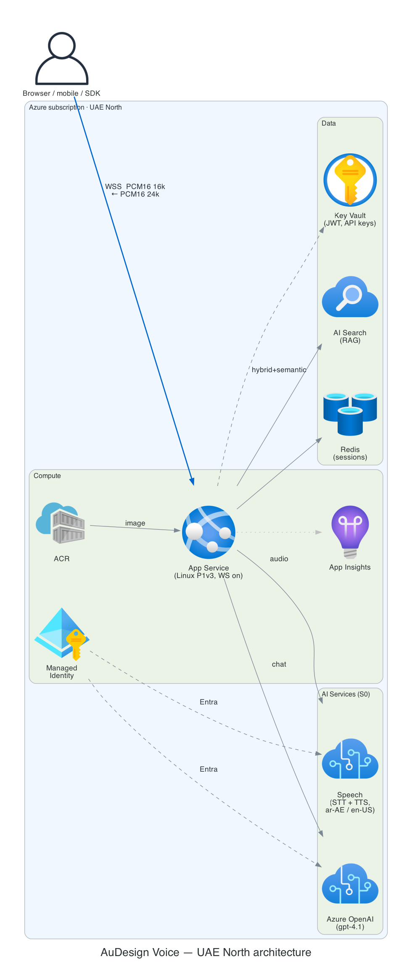Select the Redis cylinders icon

click(x=350, y=414)
